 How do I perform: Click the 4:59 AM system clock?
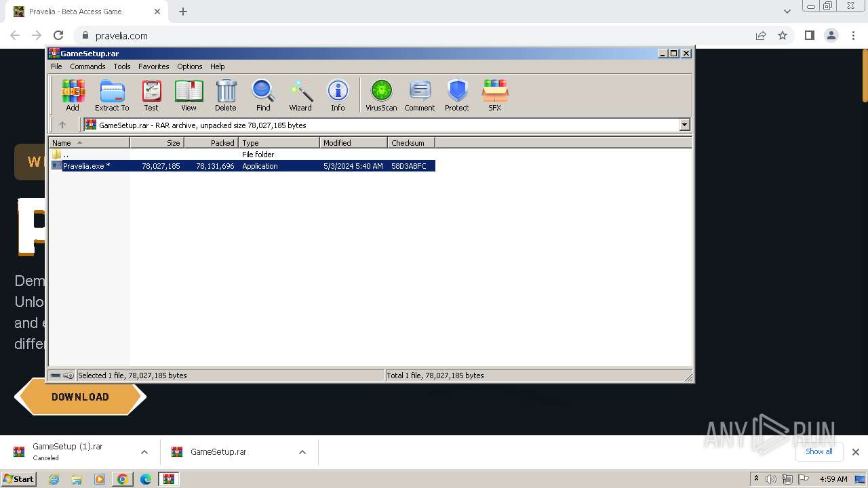click(833, 479)
